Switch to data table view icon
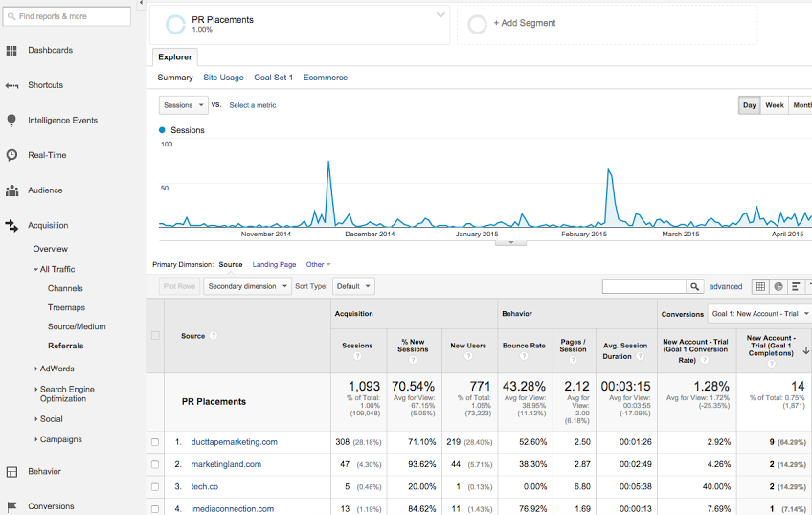Viewport: 812px width, 515px height. tap(760, 286)
